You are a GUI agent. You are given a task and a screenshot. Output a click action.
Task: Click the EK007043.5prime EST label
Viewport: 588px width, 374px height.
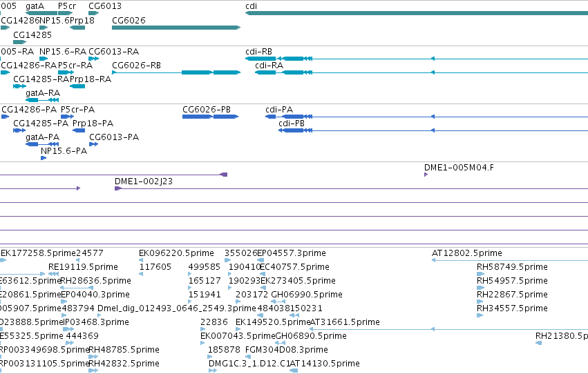pyautogui.click(x=238, y=336)
